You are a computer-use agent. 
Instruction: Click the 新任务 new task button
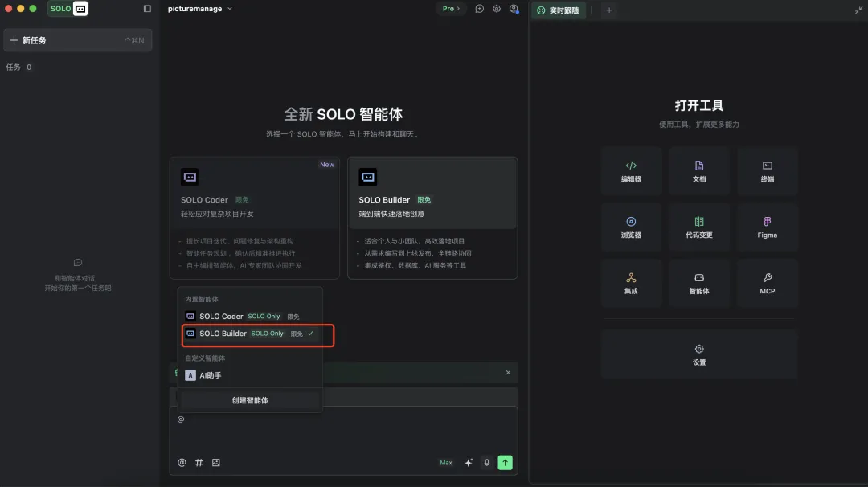click(77, 40)
